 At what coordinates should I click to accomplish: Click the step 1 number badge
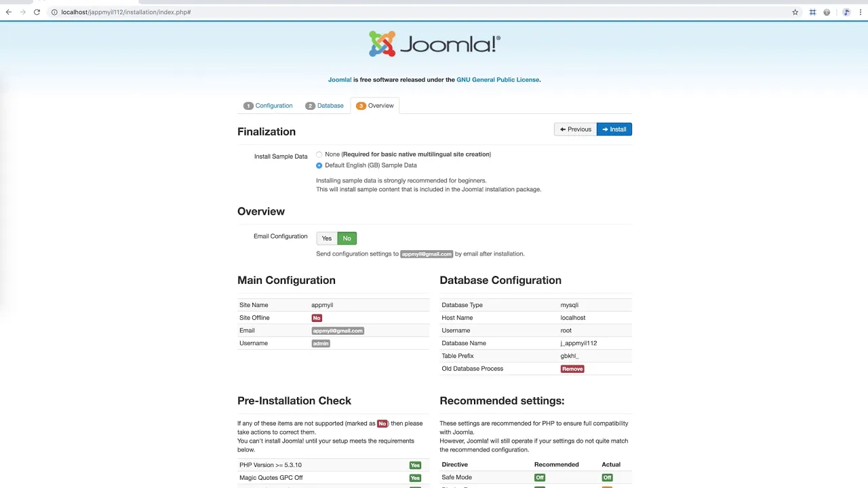248,106
